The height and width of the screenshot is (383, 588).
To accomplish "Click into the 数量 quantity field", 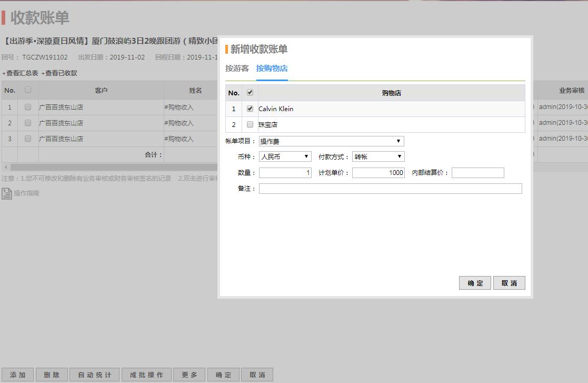I will coord(285,172).
